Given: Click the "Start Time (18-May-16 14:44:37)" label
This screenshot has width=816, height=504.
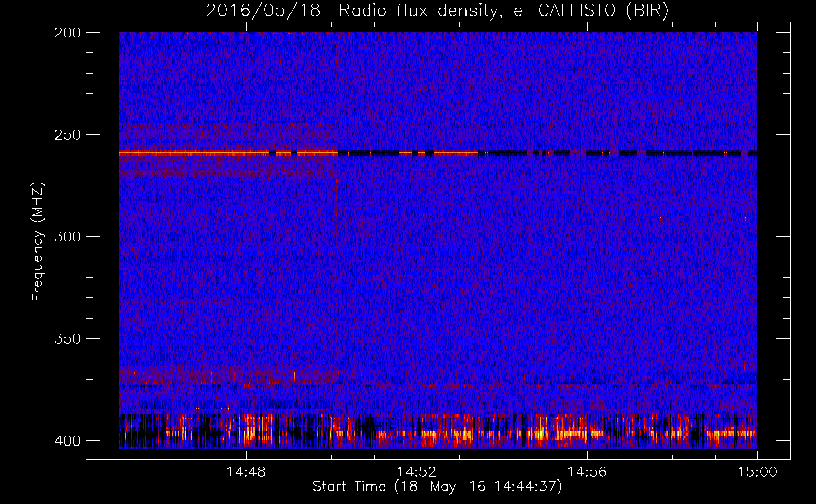Looking at the screenshot, I should [437, 487].
